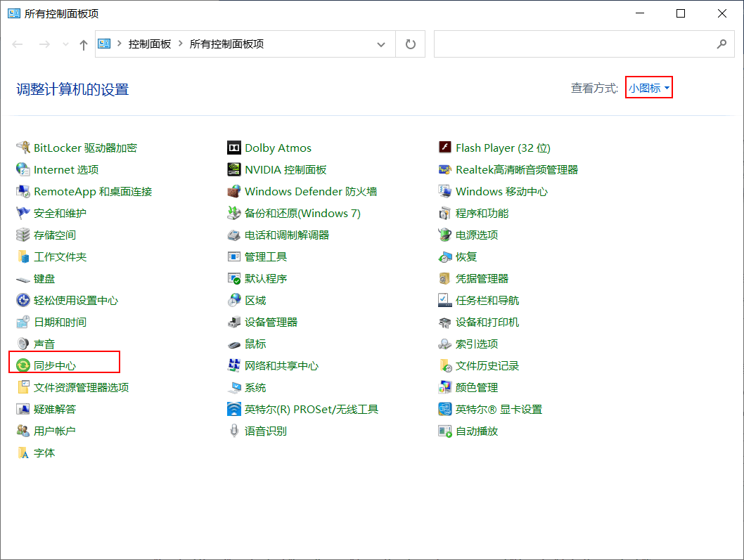Click the 所有控制面板项 breadcrumb segment
The height and width of the screenshot is (560, 744).
point(227,44)
